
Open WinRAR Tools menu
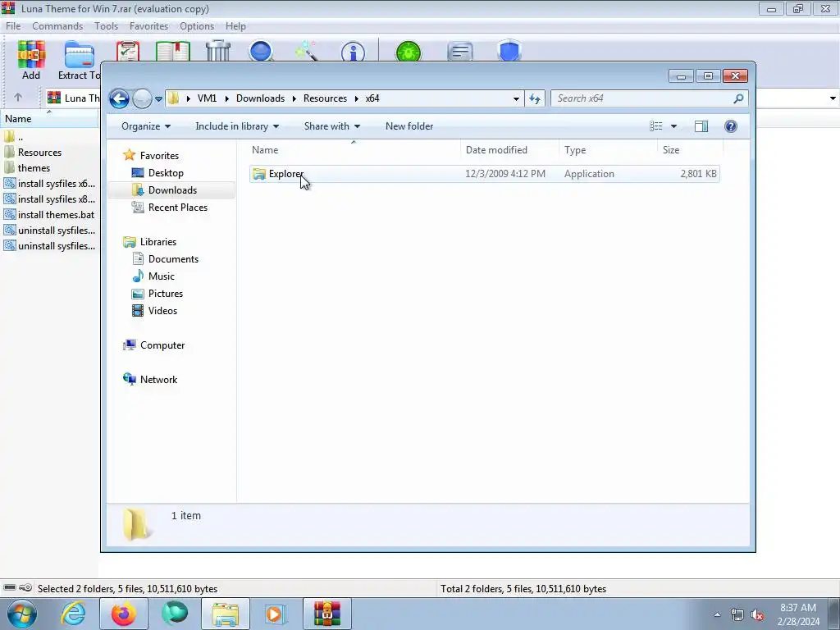click(x=106, y=26)
